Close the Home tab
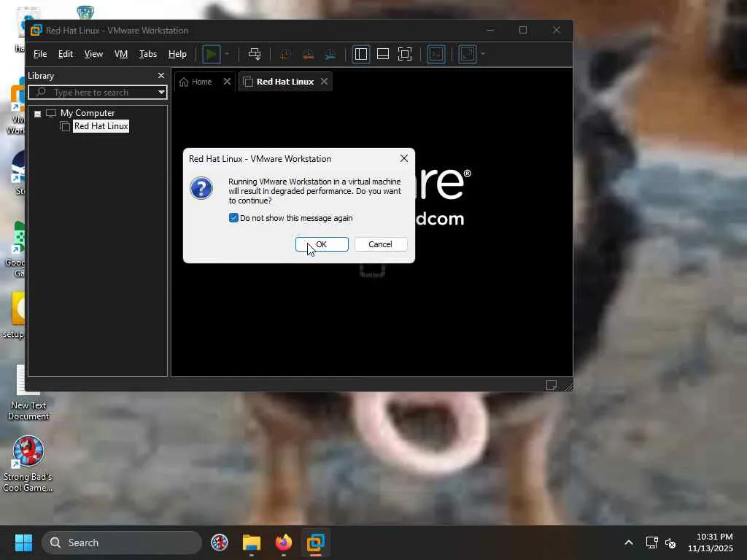This screenshot has width=747, height=560. coord(228,82)
